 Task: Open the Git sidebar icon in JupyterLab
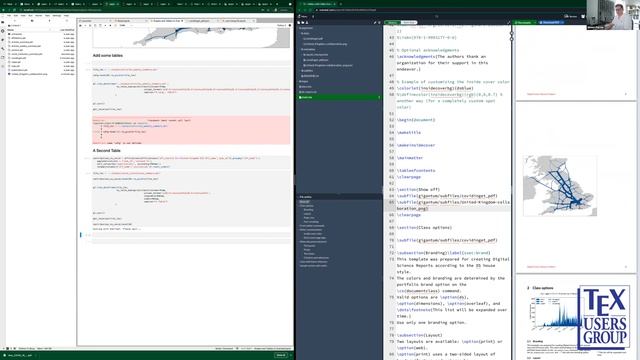[3, 40]
